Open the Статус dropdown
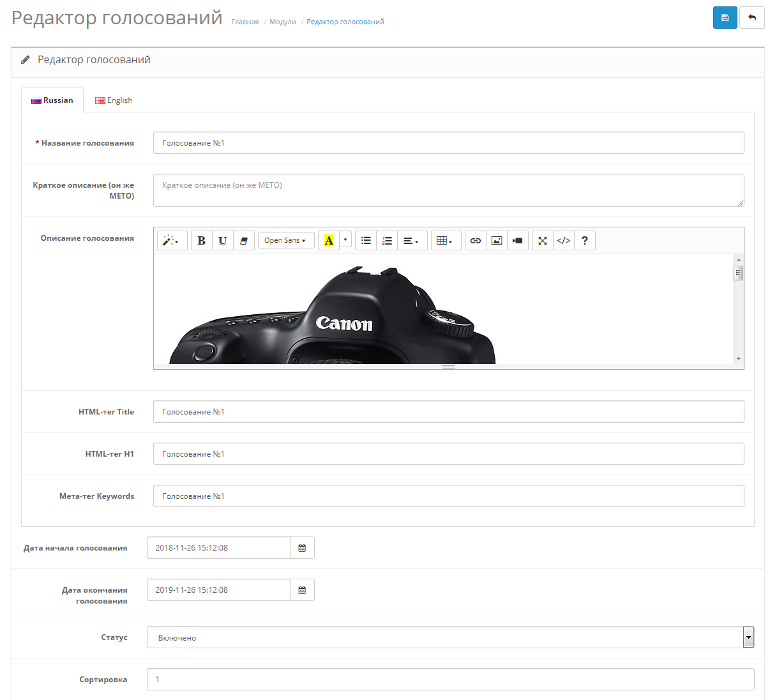The image size is (770, 700). click(450, 637)
